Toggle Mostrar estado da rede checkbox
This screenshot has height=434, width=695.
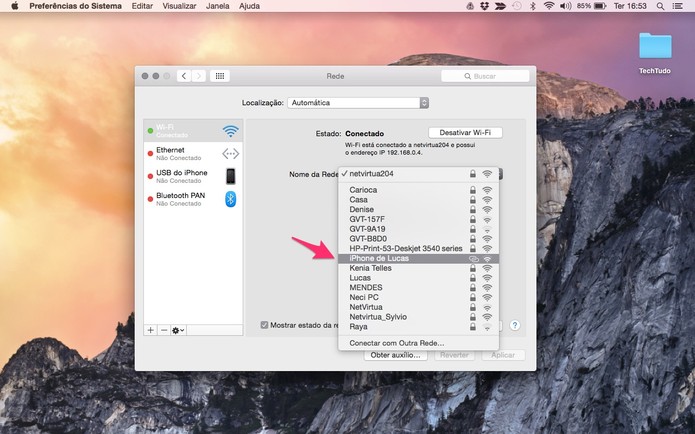265,325
